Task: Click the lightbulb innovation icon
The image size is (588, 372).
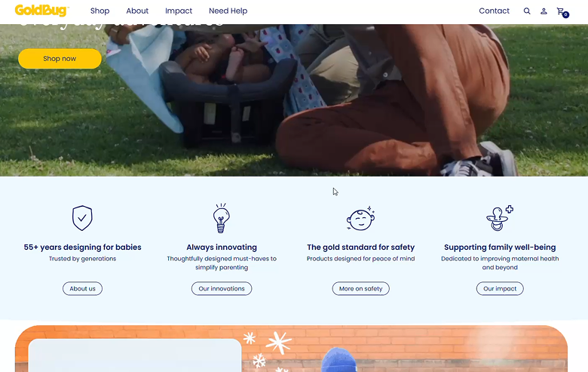Action: coord(221,218)
